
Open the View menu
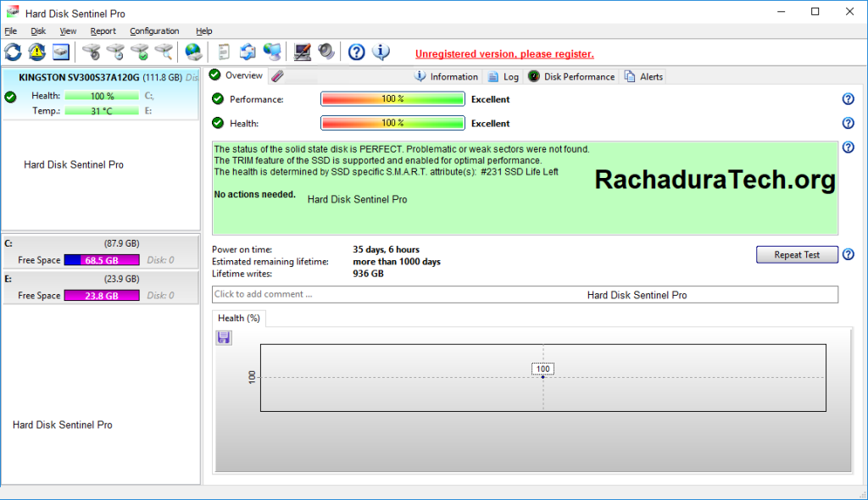(x=68, y=31)
